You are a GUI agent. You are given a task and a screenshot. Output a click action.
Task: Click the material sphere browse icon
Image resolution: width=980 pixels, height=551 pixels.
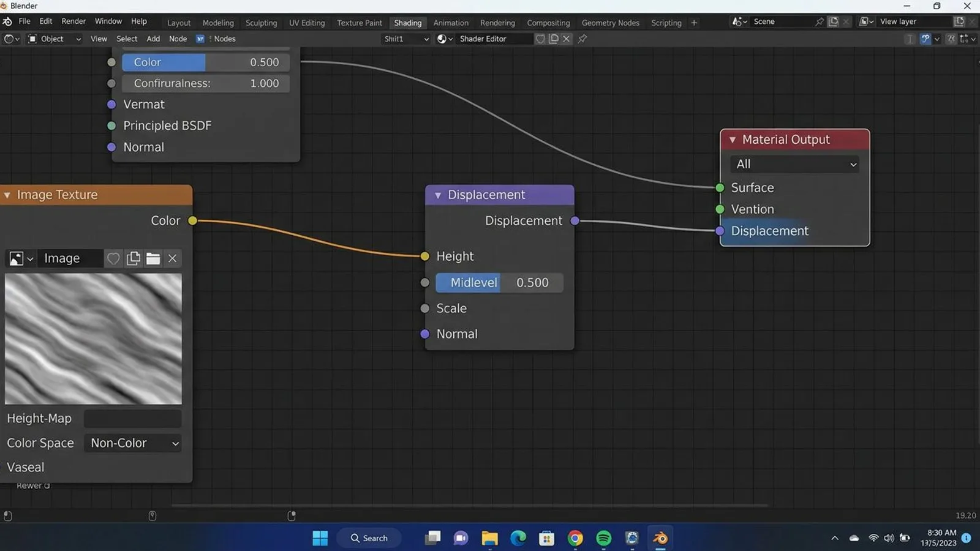[x=445, y=39]
